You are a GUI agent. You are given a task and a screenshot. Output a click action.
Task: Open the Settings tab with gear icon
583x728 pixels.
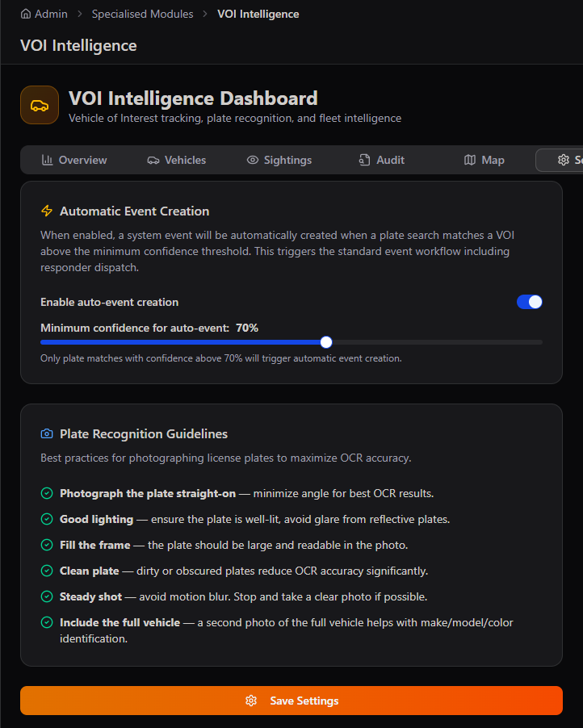(x=560, y=160)
